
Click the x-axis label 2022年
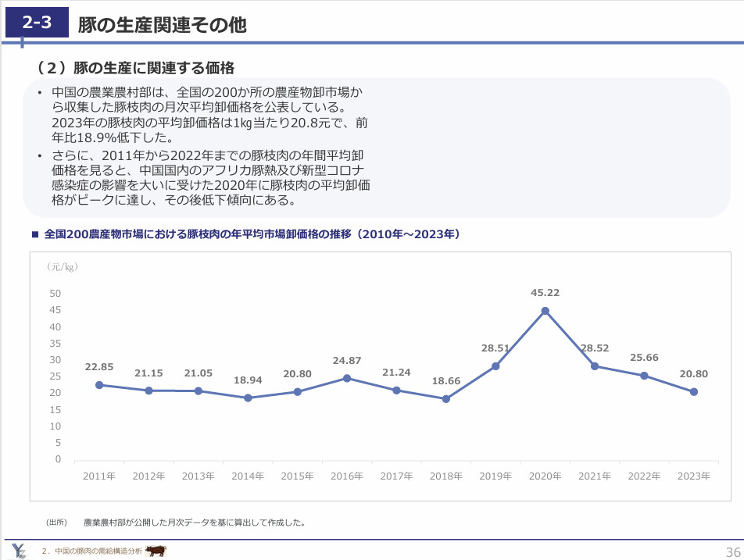tap(644, 476)
